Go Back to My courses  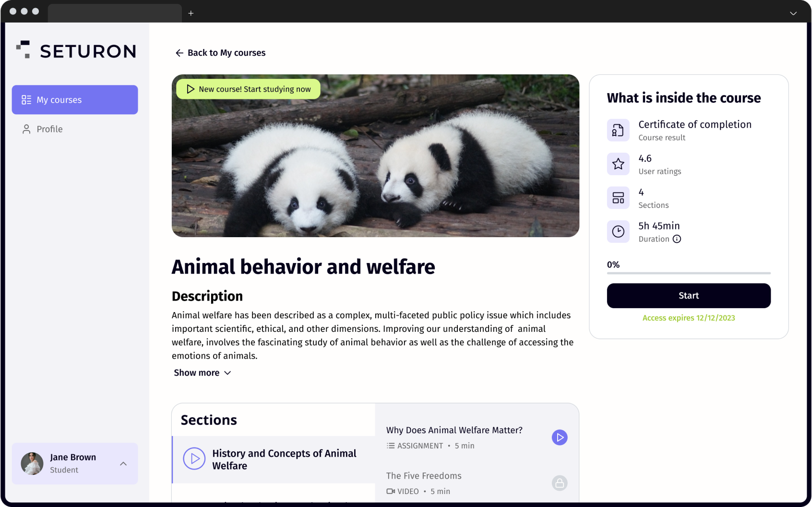(220, 53)
